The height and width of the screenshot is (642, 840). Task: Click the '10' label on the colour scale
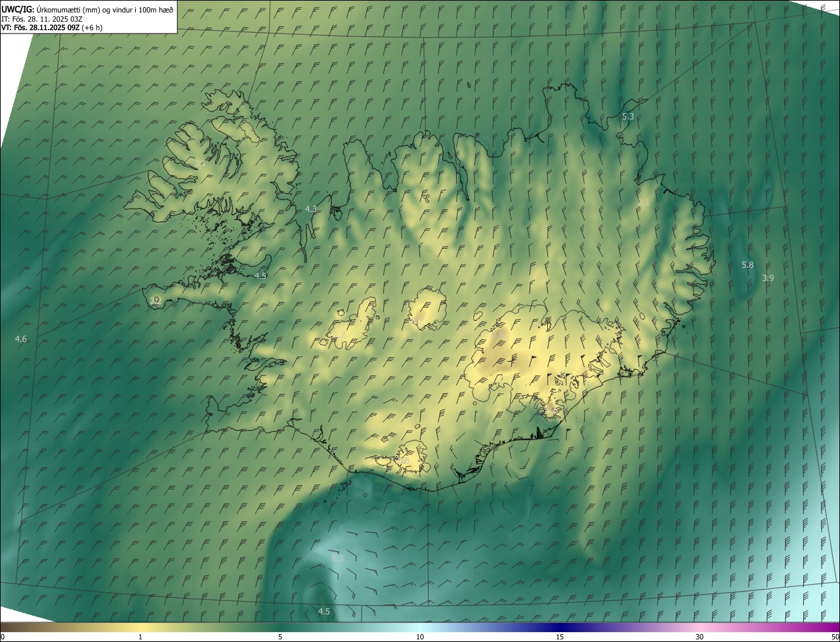pyautogui.click(x=420, y=637)
